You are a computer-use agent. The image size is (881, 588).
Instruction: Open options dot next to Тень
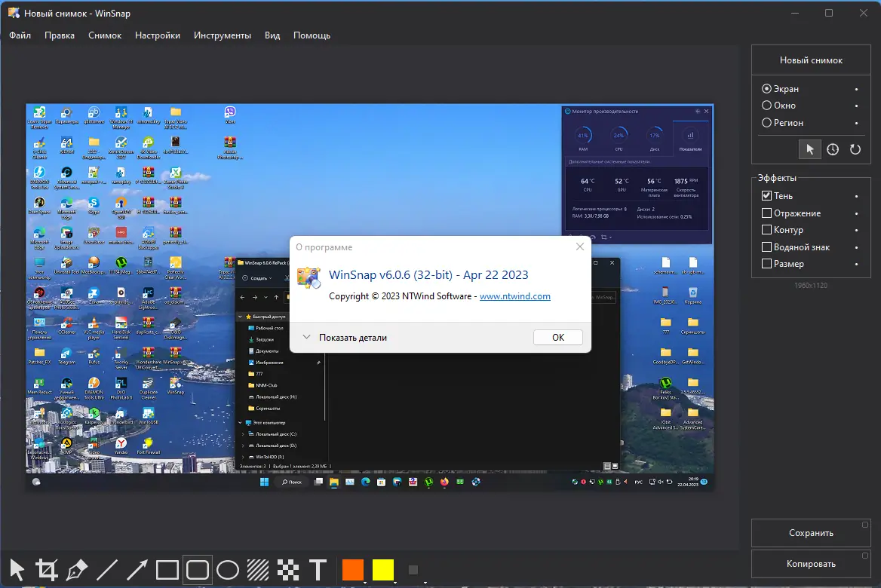click(856, 197)
